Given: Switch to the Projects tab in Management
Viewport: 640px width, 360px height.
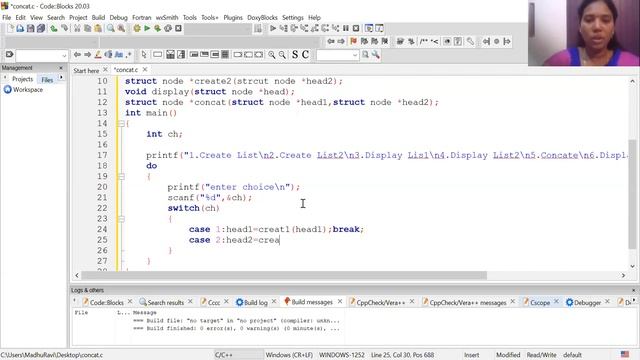Looking at the screenshot, I should pyautogui.click(x=22, y=79).
